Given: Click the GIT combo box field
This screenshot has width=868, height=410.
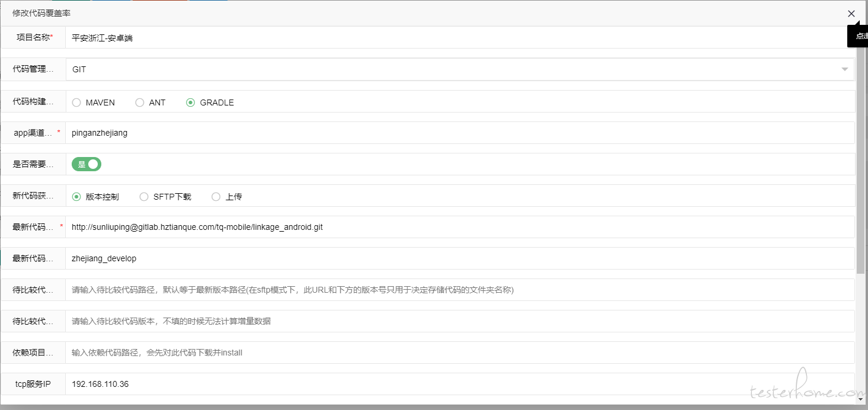Looking at the screenshot, I should point(460,69).
